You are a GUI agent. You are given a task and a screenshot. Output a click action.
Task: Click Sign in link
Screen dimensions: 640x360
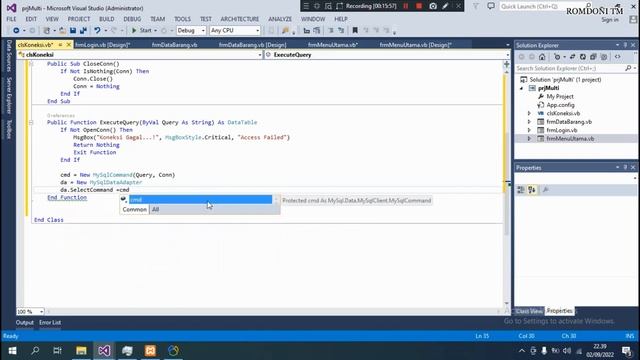click(x=610, y=20)
